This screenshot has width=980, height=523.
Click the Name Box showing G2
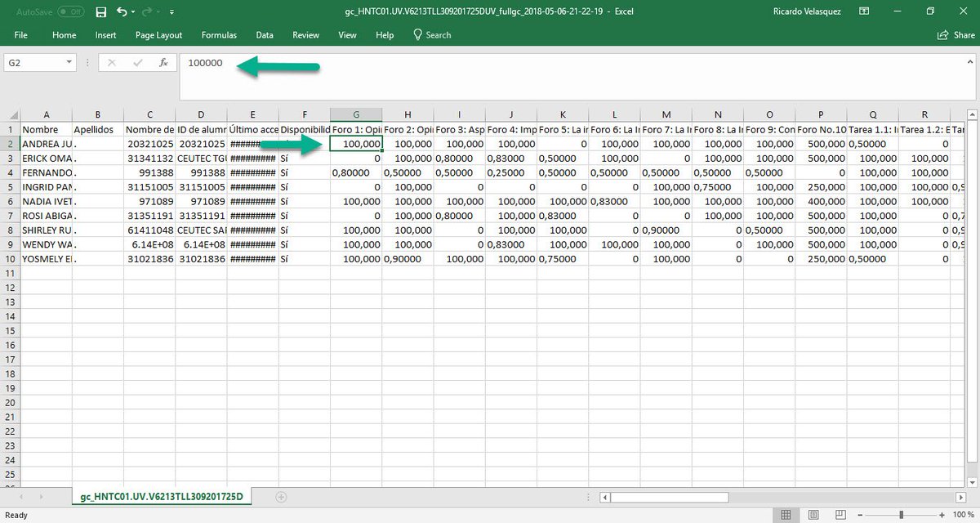33,62
